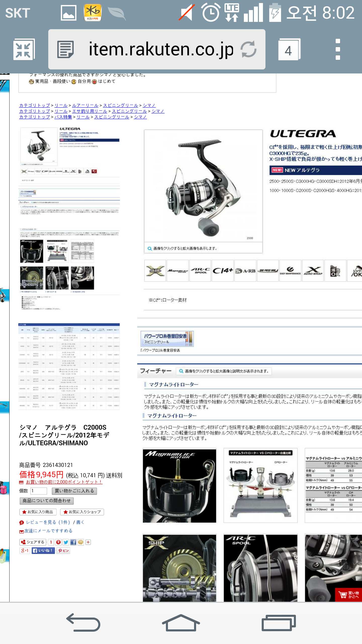The image size is (362, 644).
Task: Open レビューを見る (1件) link
Action: pos(48,522)
